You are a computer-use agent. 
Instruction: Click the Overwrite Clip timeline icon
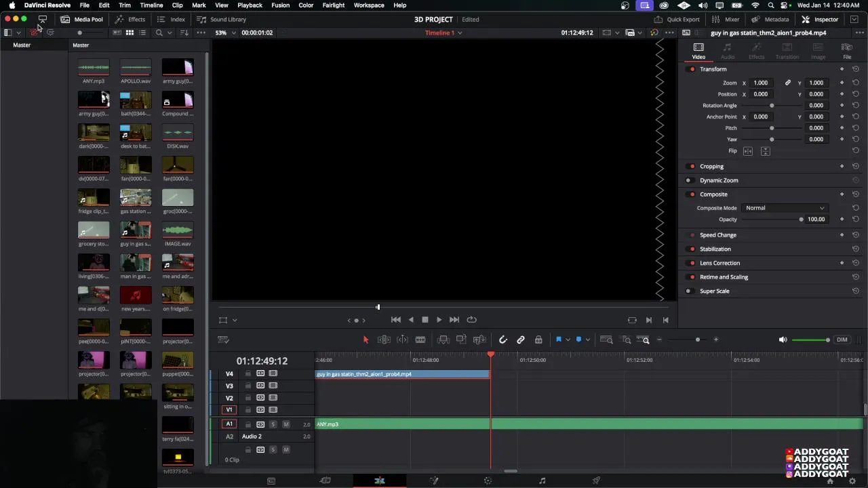pos(461,340)
